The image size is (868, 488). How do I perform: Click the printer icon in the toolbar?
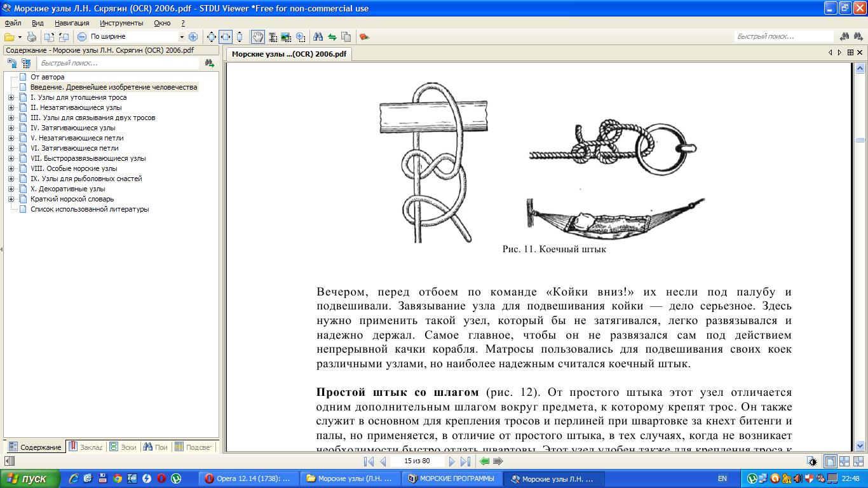[x=31, y=37]
